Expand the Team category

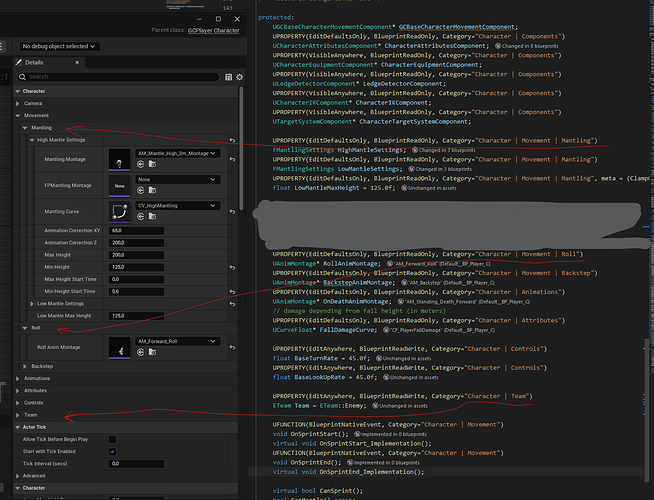coord(19,414)
